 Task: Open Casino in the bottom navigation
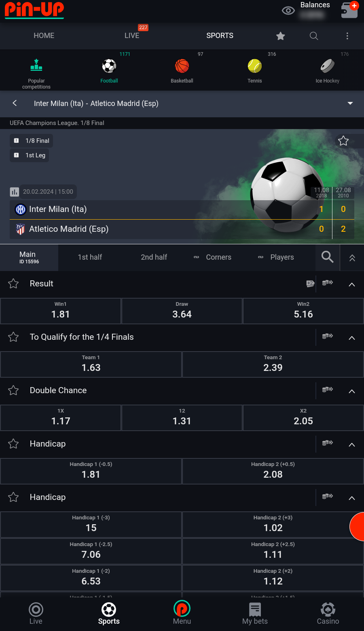328,614
